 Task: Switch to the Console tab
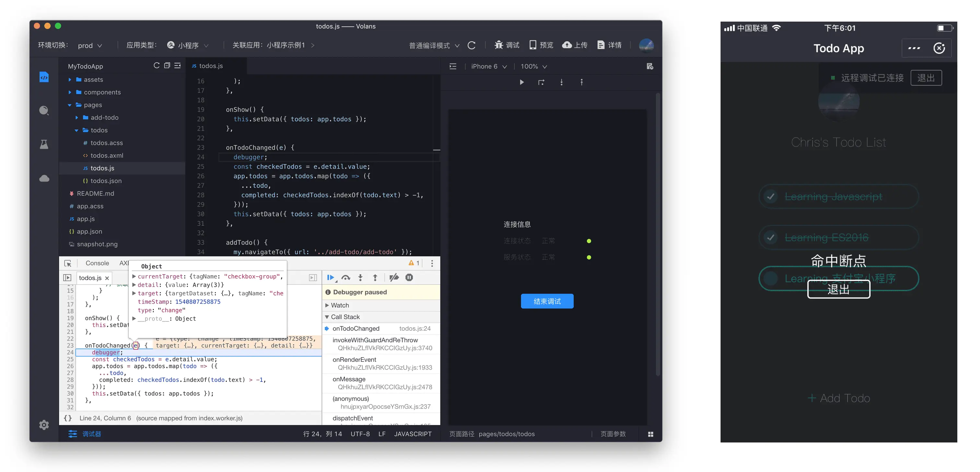[97, 263]
